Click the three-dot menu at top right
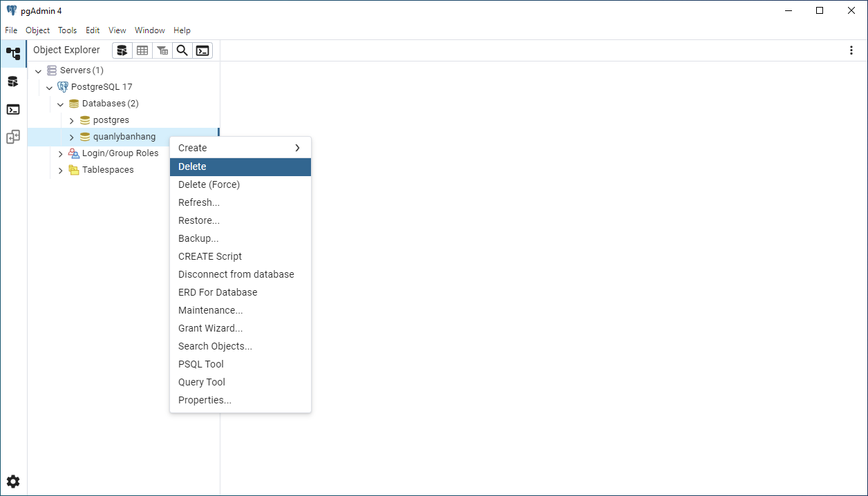 pyautogui.click(x=851, y=50)
